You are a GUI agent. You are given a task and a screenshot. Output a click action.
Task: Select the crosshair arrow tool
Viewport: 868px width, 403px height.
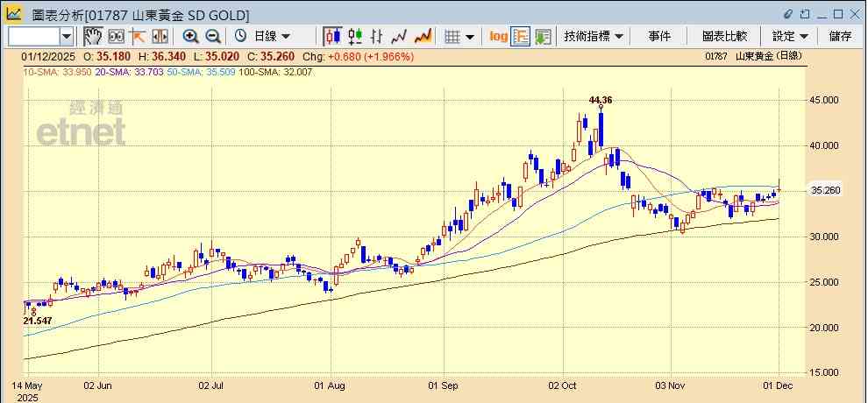[x=138, y=36]
